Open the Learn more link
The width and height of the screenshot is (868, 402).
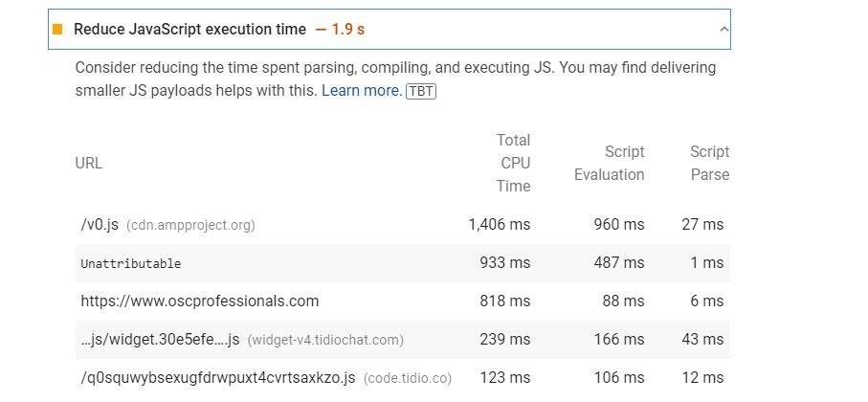pyautogui.click(x=361, y=91)
